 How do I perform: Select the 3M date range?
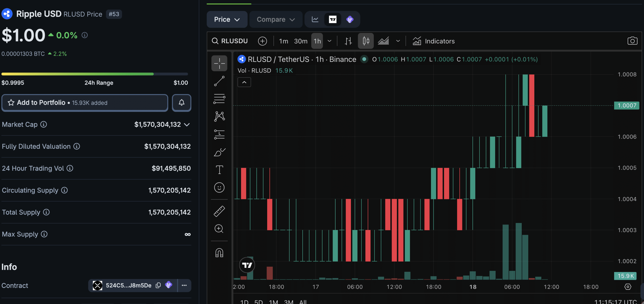[289, 302]
